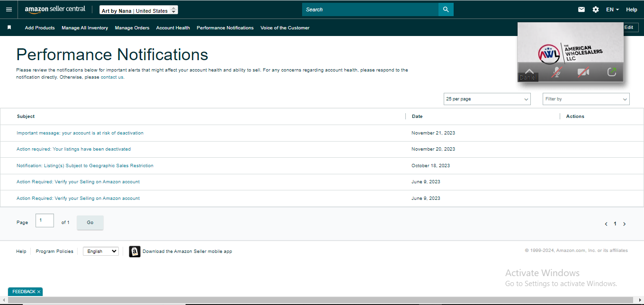Viewport: 644px width, 305px height.
Task: Open Voice of the Customer
Action: [x=285, y=28]
